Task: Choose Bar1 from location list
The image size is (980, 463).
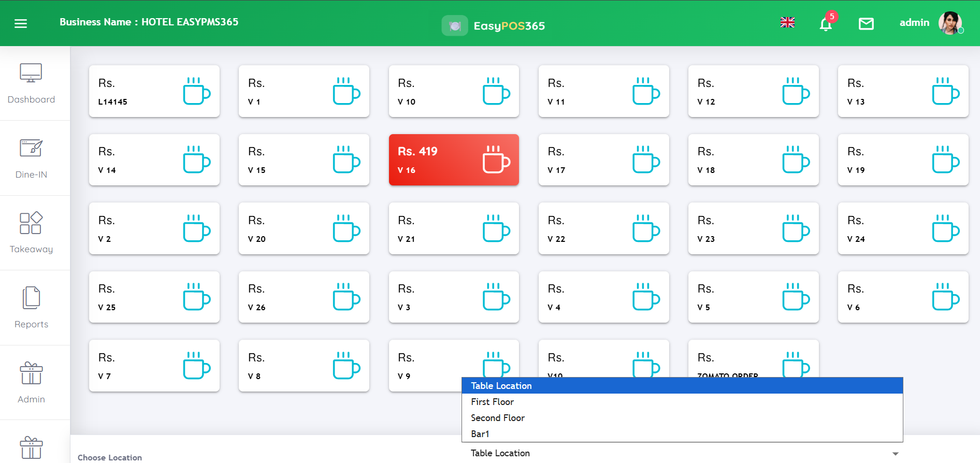Action: coord(682,434)
